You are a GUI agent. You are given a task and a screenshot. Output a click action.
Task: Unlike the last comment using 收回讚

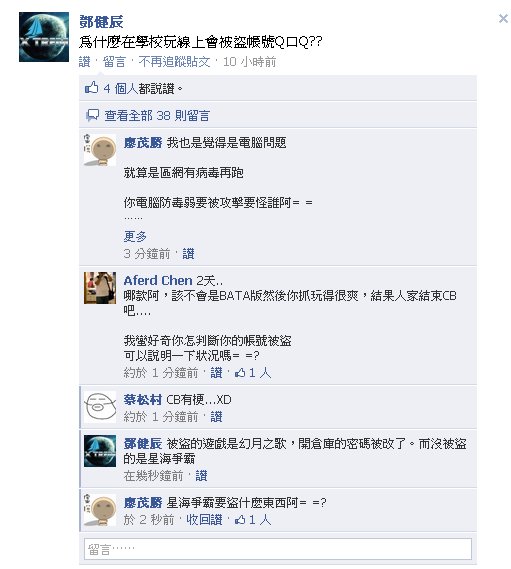204,520
